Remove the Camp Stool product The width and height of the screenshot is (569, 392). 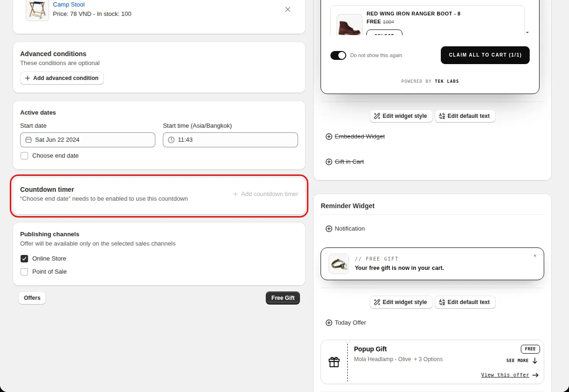[288, 9]
